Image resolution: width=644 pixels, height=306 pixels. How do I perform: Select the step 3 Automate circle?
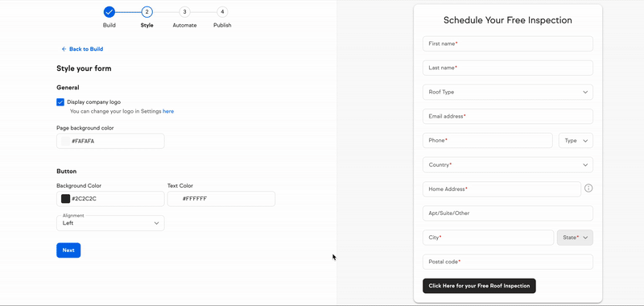click(184, 12)
